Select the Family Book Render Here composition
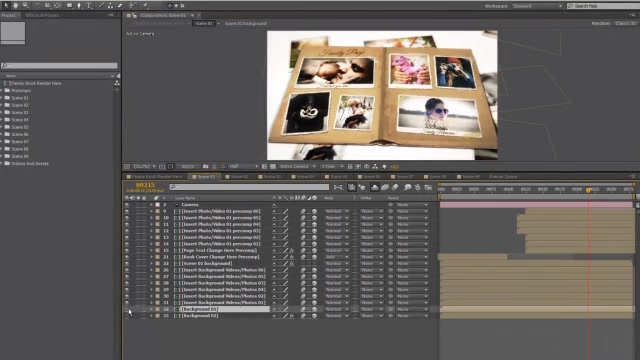Image resolution: width=640 pixels, height=360 pixels. coord(36,83)
